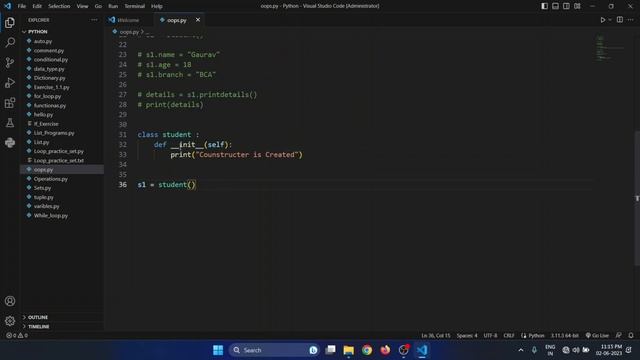The image size is (640, 360).
Task: Open the run options dropdown arrow
Action: pyautogui.click(x=610, y=20)
